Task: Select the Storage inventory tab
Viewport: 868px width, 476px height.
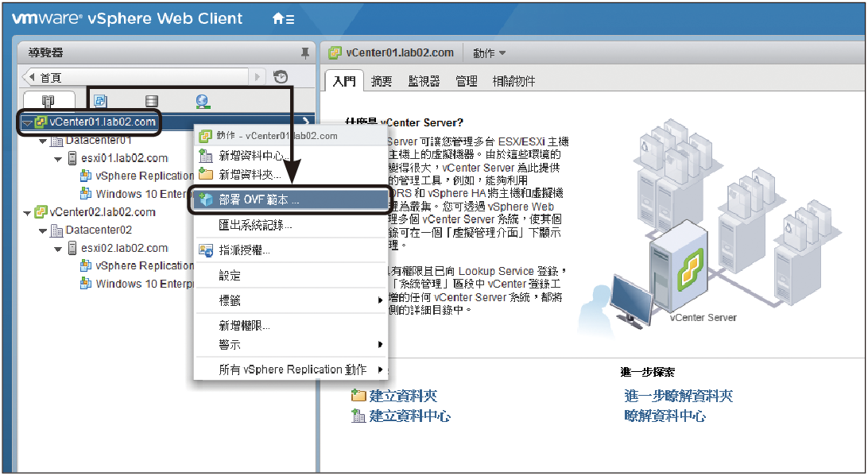Action: pyautogui.click(x=151, y=101)
